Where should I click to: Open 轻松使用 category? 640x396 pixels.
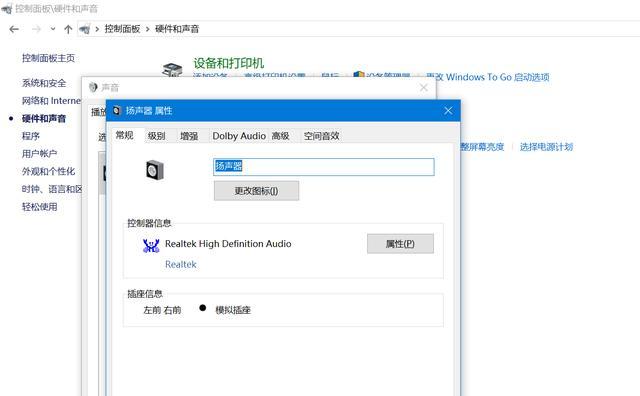[x=39, y=207]
